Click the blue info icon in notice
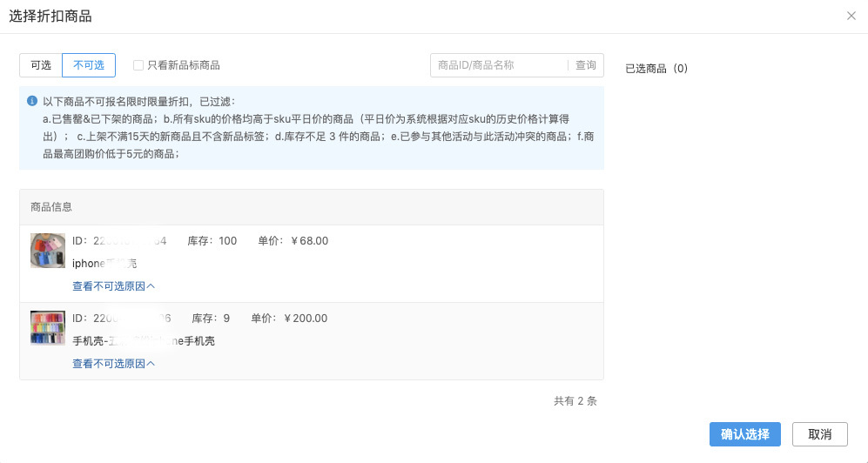868x463 pixels. 32,101
